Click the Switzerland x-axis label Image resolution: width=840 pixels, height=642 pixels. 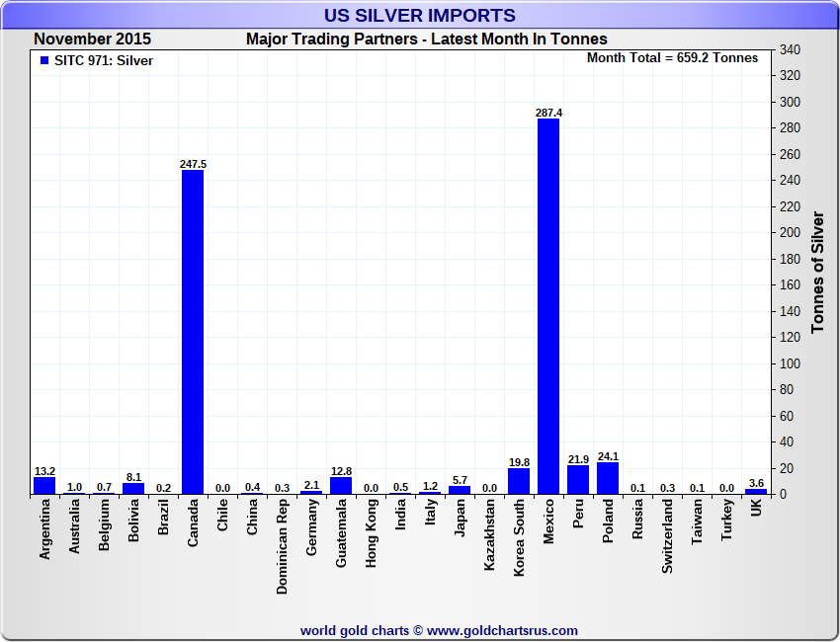(x=667, y=539)
